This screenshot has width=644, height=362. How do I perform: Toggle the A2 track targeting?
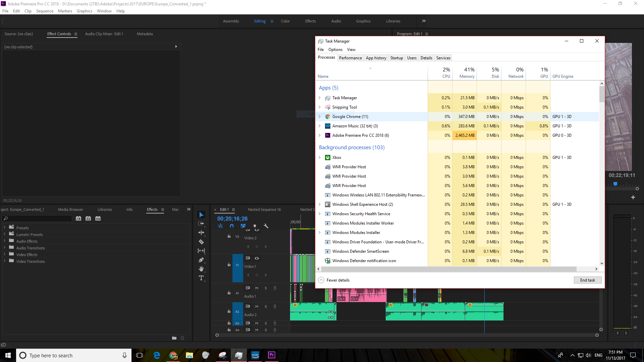237,311
